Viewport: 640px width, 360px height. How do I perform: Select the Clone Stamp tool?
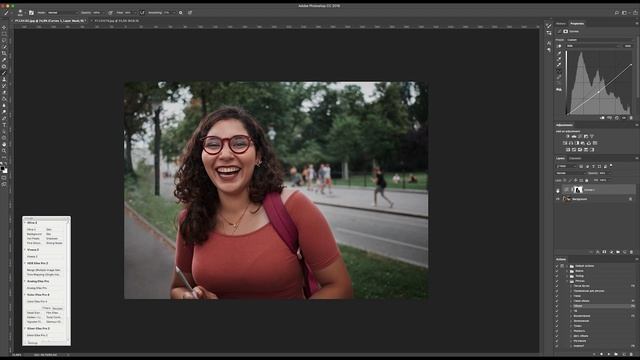[x=4, y=80]
